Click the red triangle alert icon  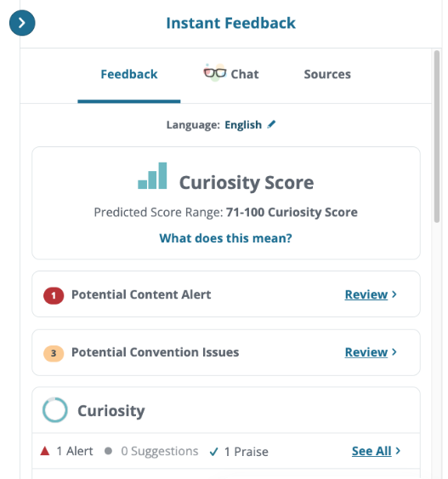tap(45, 451)
